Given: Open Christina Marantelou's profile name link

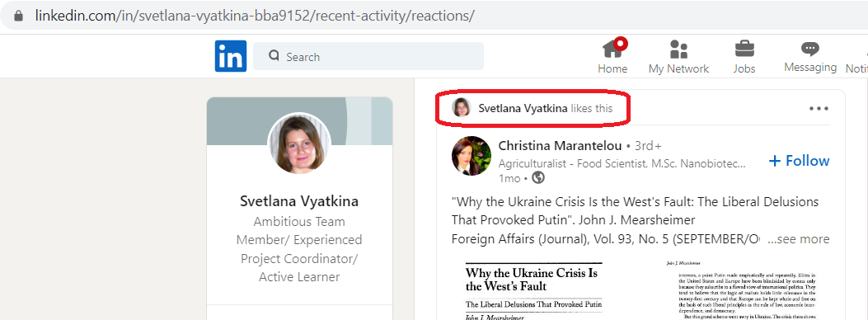Looking at the screenshot, I should (560, 146).
